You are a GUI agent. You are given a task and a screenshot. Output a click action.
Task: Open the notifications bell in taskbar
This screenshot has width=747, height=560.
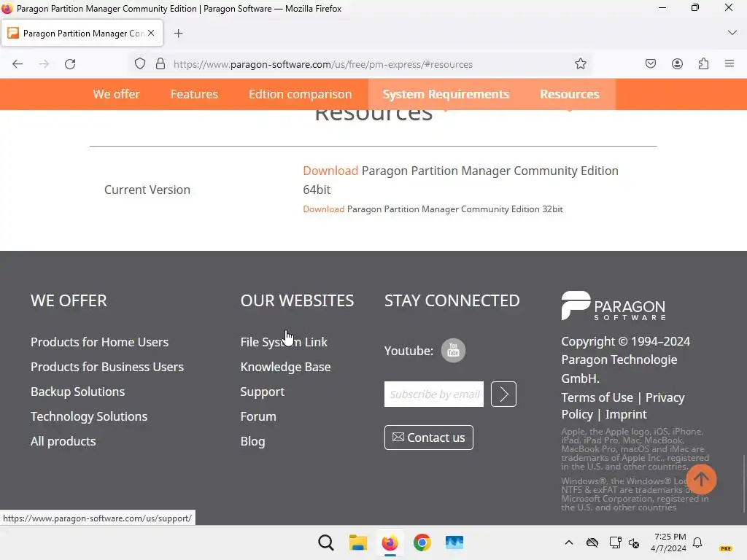point(697,542)
